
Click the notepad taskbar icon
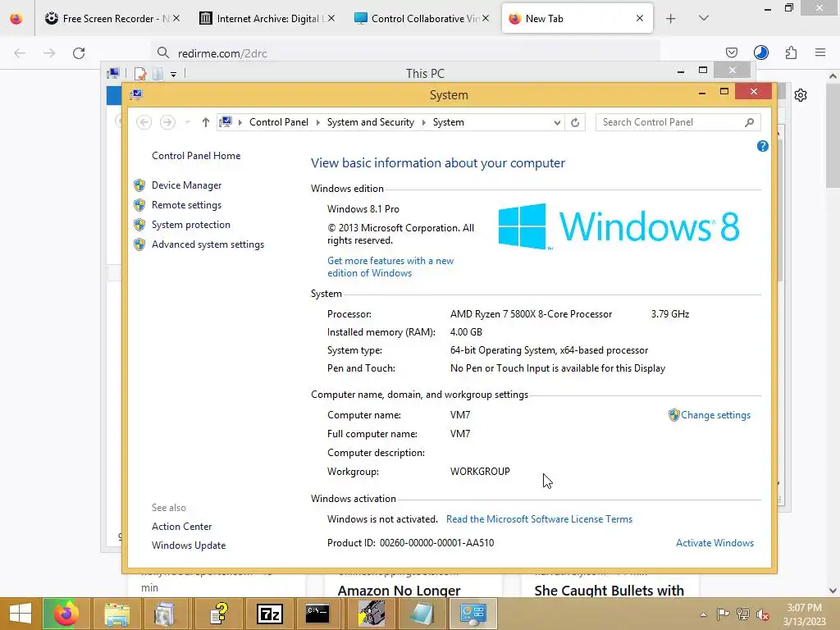click(422, 614)
